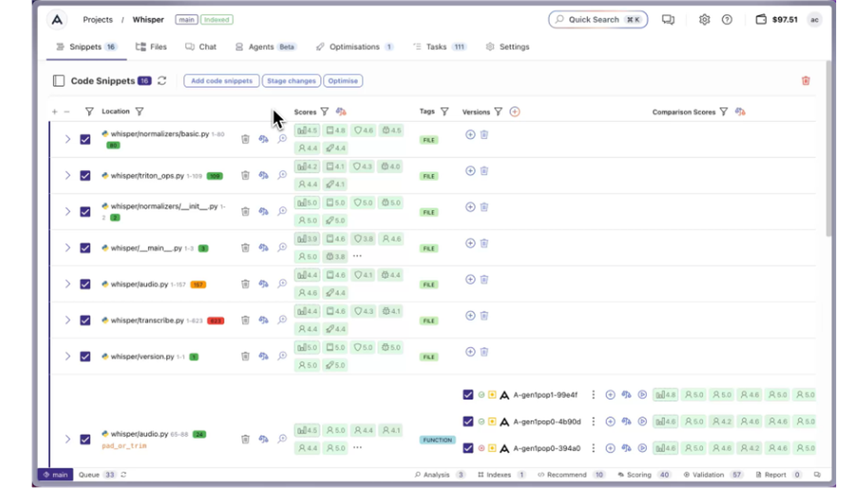Open the chat panel icon beside Quick Search
Screen dimensions: 868x488
[x=668, y=20]
